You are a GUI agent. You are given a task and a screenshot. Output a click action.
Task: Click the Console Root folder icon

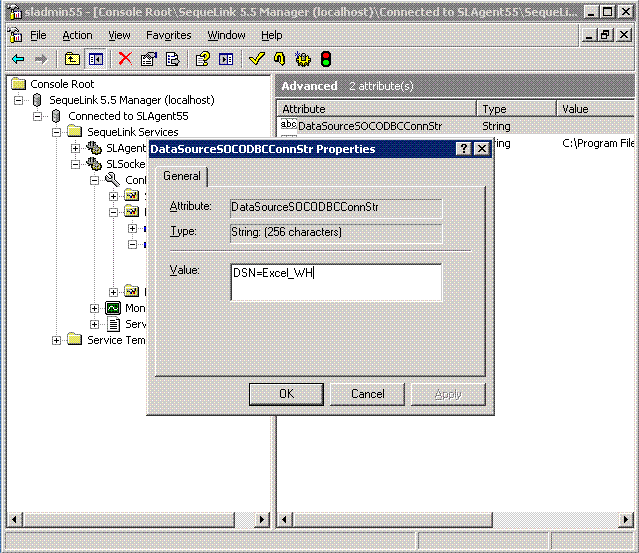(18, 84)
